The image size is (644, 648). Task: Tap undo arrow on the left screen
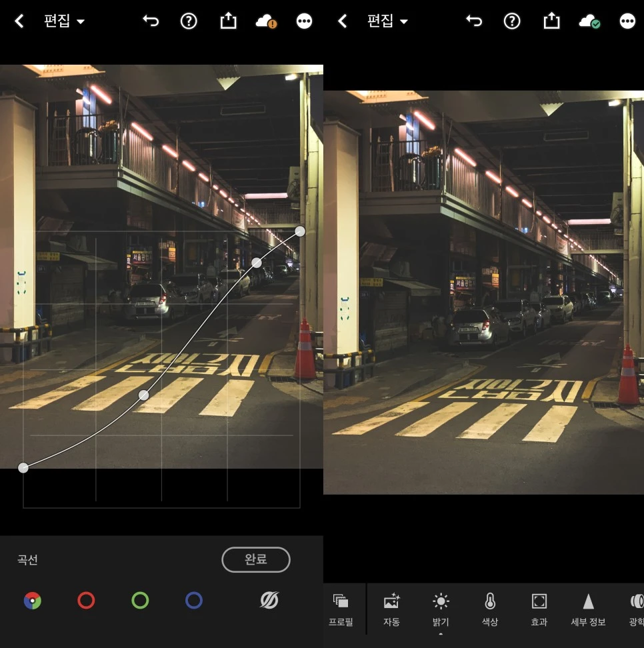(151, 21)
